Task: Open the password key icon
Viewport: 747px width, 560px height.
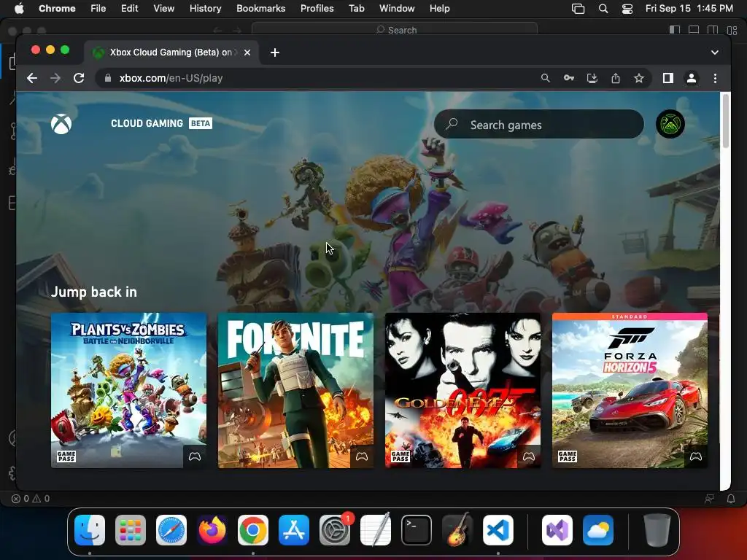Action: (569, 78)
